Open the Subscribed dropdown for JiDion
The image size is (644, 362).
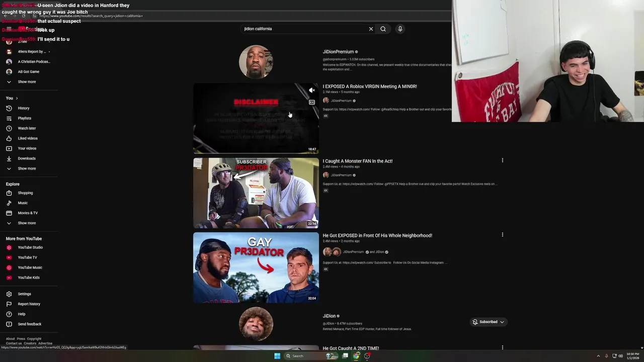489,322
